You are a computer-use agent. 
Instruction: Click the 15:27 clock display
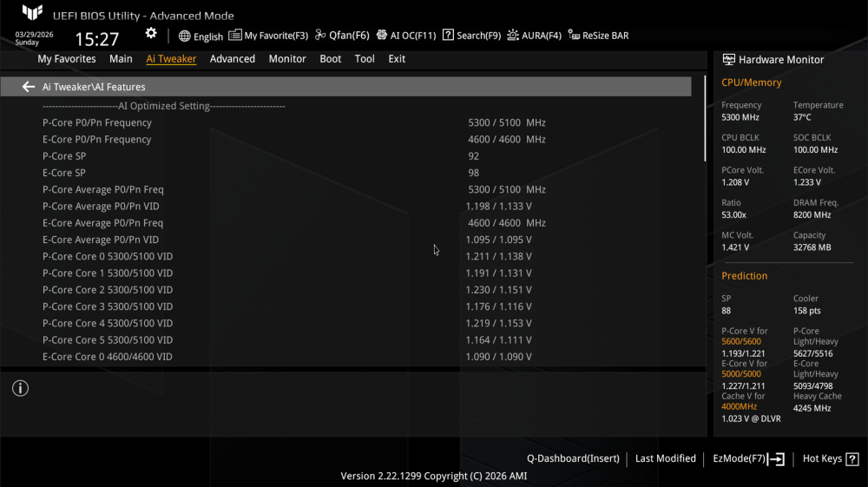click(97, 39)
